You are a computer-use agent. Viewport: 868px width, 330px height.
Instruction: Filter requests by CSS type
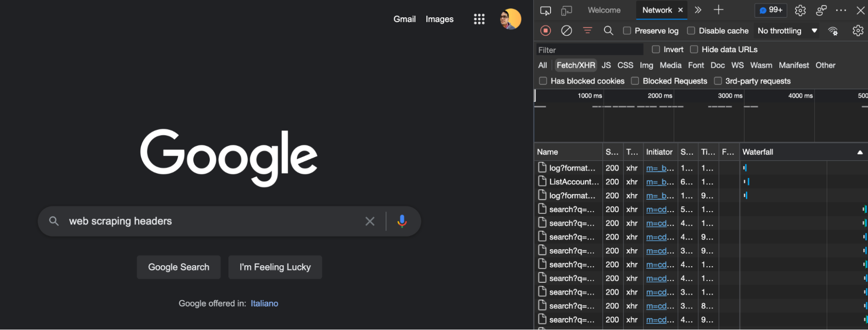point(625,66)
